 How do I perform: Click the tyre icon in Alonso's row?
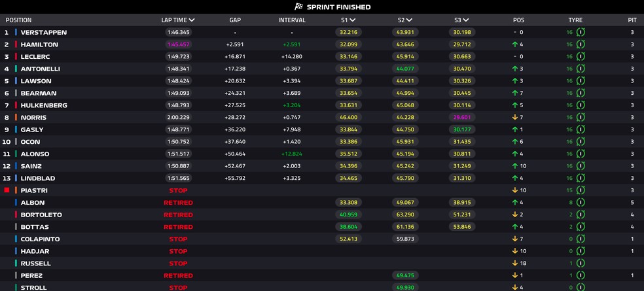(581, 154)
